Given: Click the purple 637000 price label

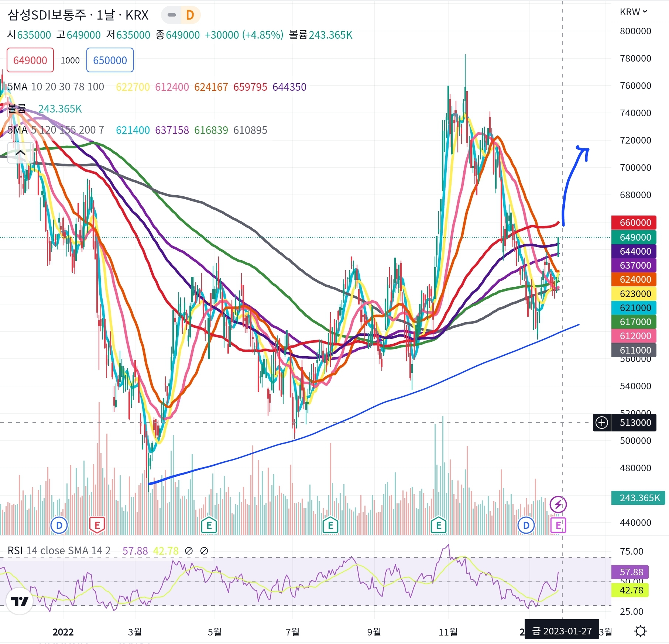Looking at the screenshot, I should (x=634, y=265).
